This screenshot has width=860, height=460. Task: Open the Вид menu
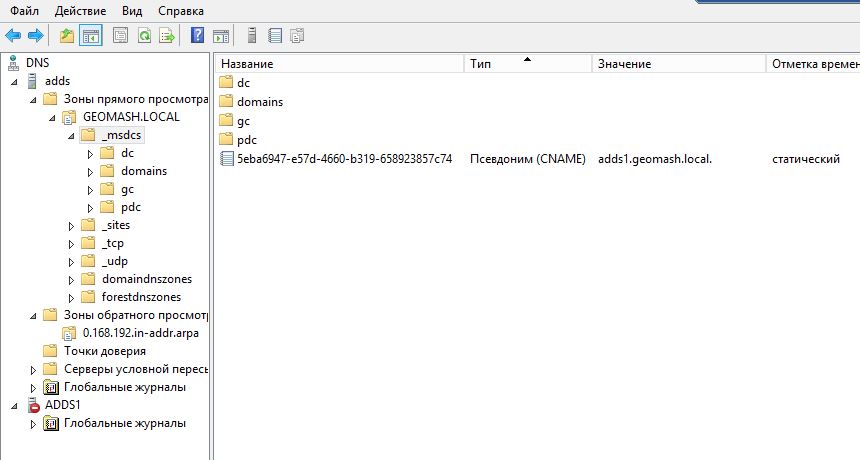tap(132, 11)
